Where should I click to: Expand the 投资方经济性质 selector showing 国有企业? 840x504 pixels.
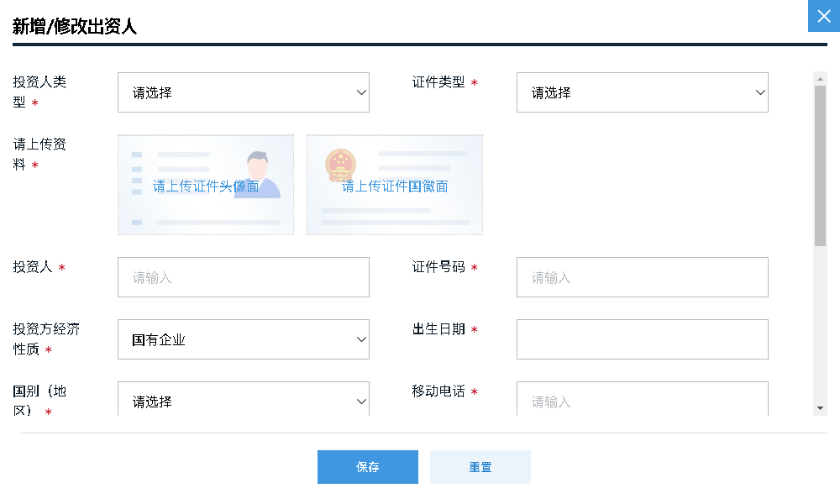243,339
